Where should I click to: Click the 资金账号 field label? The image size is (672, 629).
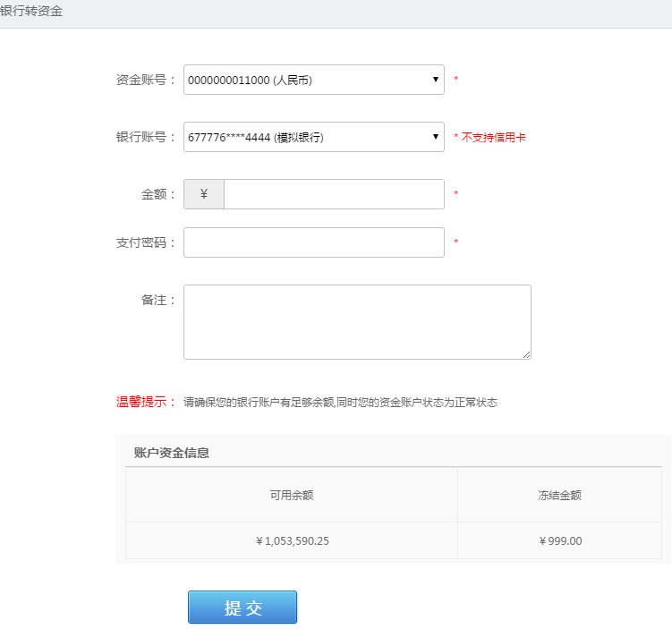click(x=145, y=80)
